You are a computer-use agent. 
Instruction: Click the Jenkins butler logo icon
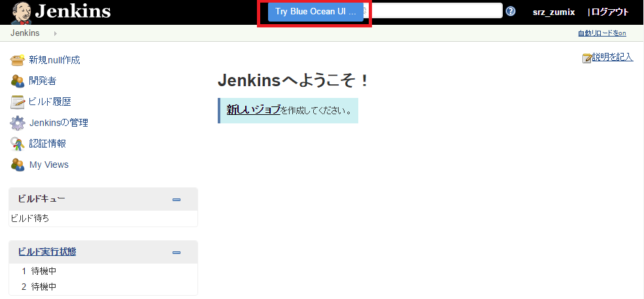pos(21,12)
